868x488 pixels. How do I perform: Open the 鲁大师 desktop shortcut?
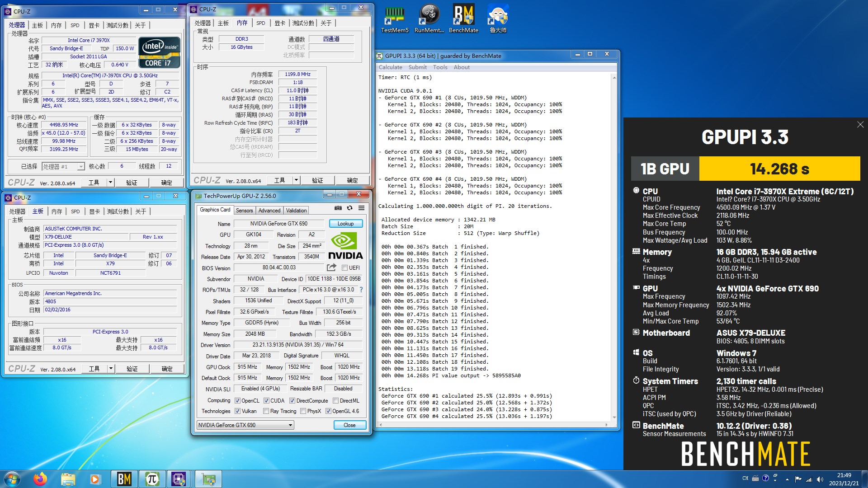coord(498,19)
